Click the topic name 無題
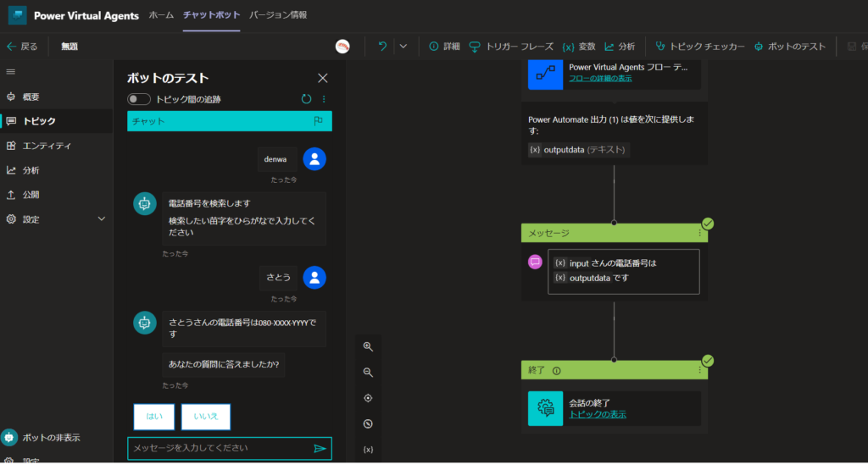868x470 pixels. (x=70, y=47)
